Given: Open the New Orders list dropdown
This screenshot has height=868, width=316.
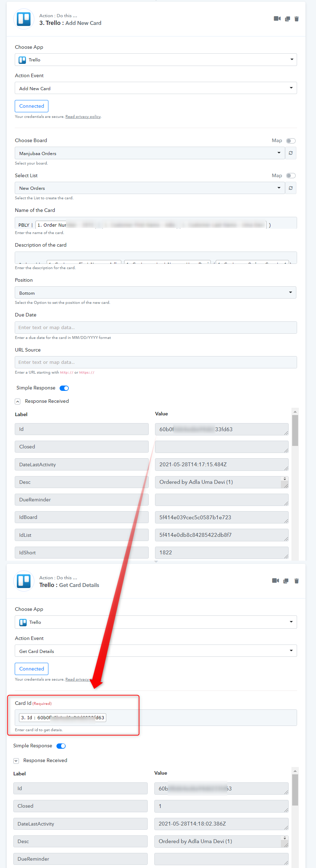Looking at the screenshot, I should coord(150,188).
